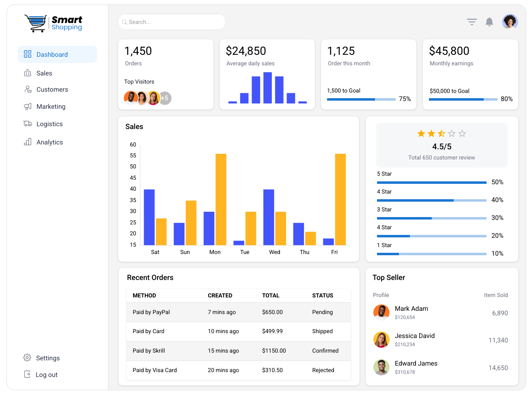Click the Customers person icon in sidebar
The width and height of the screenshot is (532, 394).
pyautogui.click(x=28, y=89)
